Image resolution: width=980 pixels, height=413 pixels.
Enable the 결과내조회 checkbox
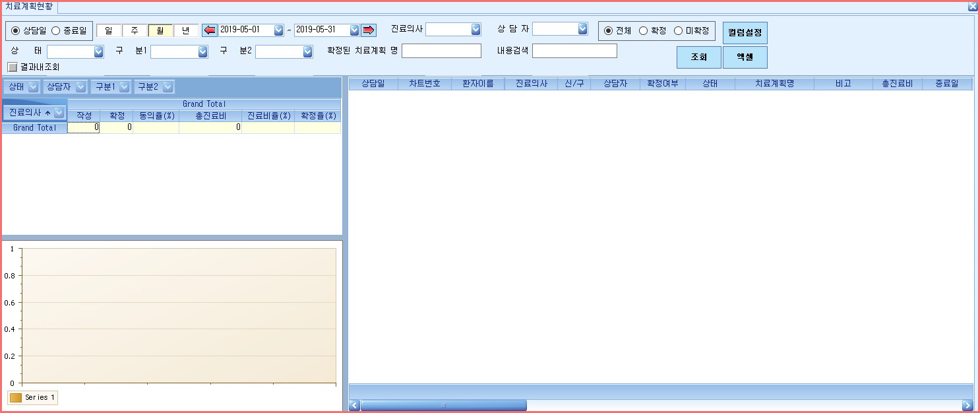point(12,67)
